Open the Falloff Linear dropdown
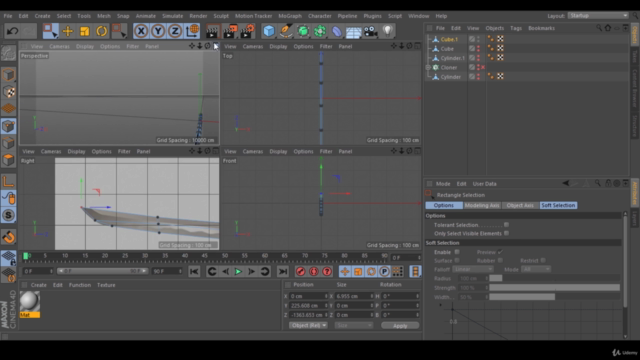This screenshot has height=360, width=640. pos(473,269)
